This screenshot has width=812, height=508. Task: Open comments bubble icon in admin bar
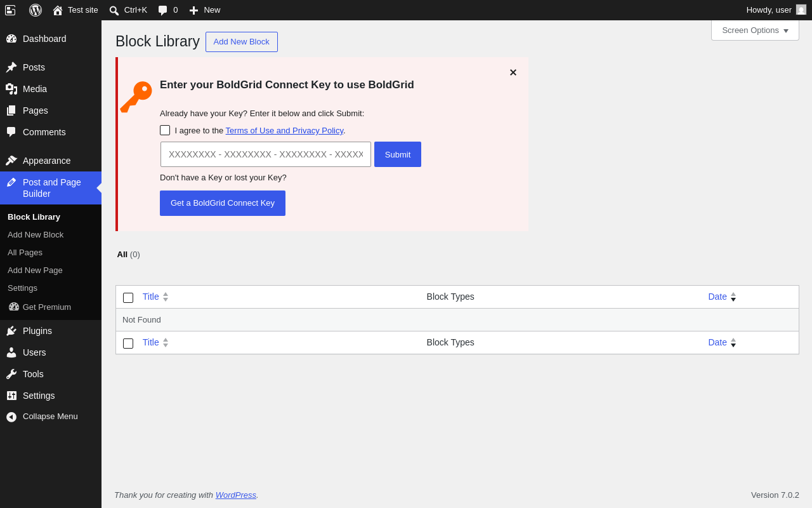163,10
